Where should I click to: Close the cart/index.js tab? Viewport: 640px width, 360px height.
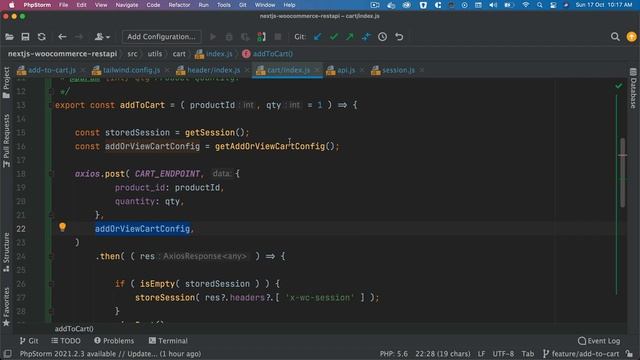click(317, 70)
